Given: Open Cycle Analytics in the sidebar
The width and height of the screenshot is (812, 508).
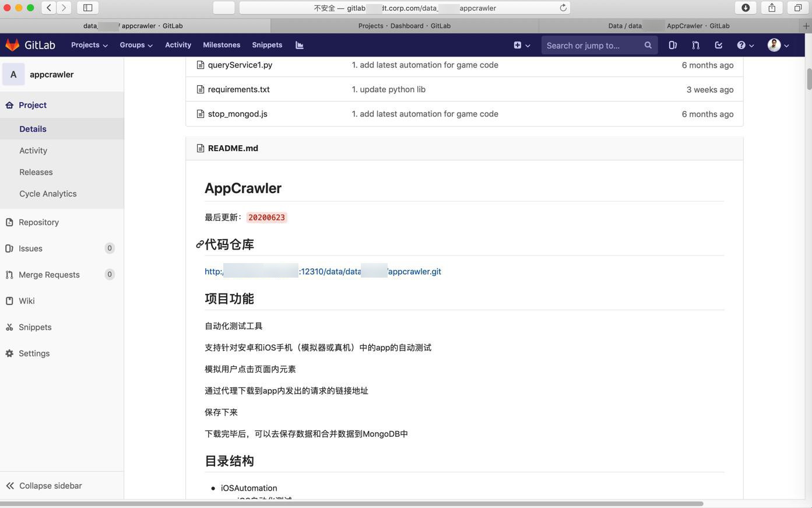Looking at the screenshot, I should 48,194.
